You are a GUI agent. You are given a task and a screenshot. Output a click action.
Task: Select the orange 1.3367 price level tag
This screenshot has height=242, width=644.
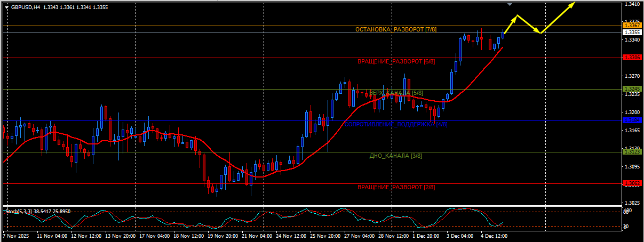(632, 26)
